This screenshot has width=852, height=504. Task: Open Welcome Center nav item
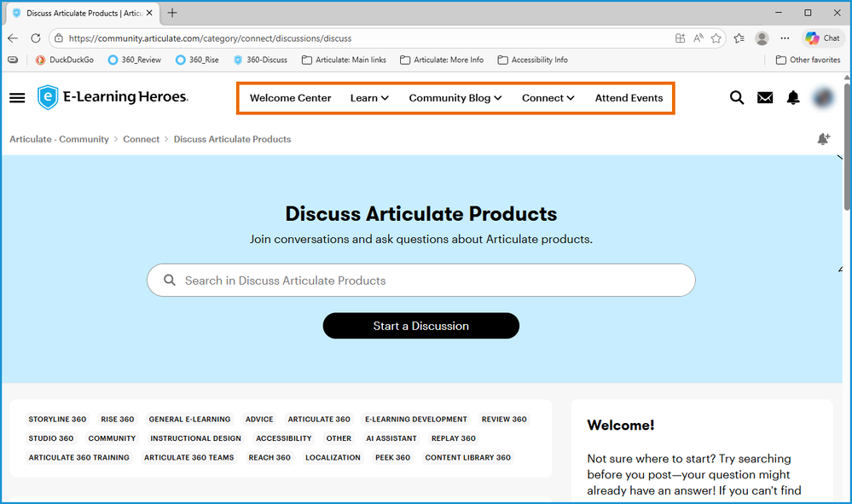click(290, 98)
